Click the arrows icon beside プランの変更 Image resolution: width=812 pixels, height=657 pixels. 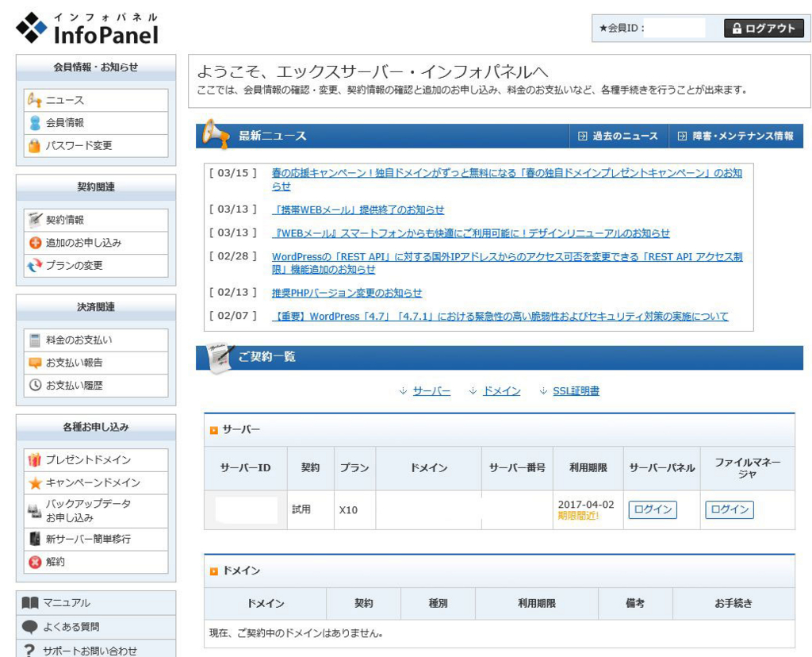pyautogui.click(x=35, y=265)
